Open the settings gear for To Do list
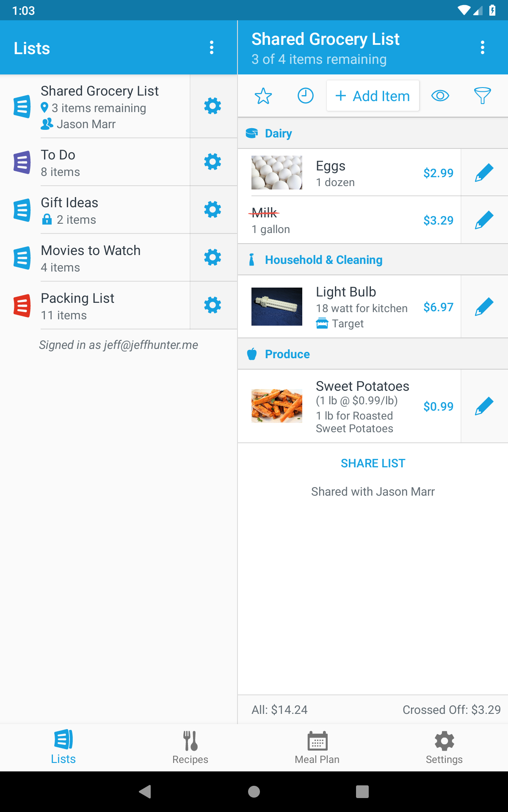Viewport: 508px width, 812px height. point(213,161)
